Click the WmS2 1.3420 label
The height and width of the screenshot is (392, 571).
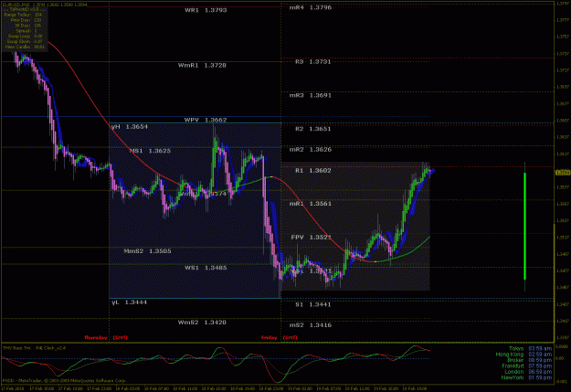tap(202, 322)
